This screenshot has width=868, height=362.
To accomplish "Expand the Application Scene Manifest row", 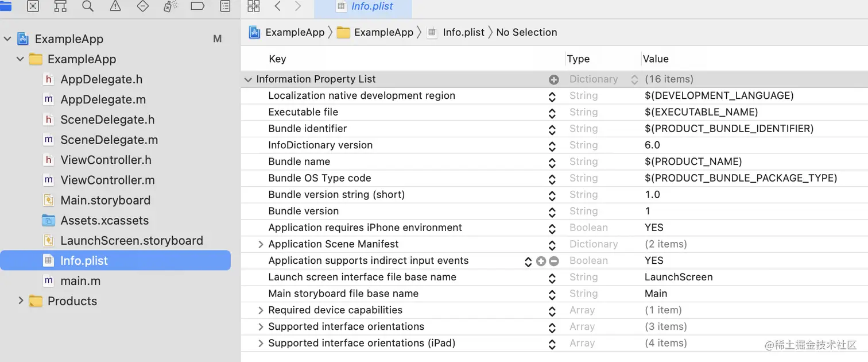I will (261, 244).
